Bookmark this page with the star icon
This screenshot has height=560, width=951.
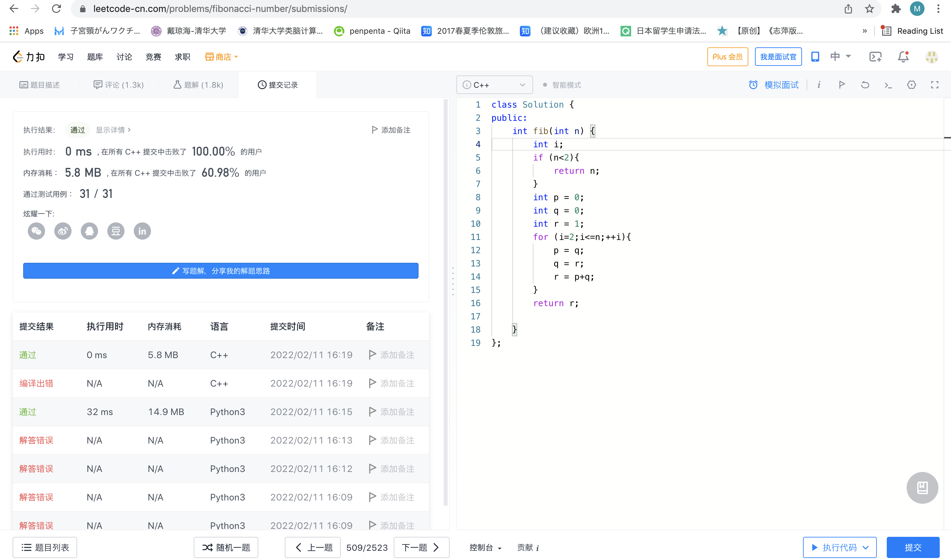[870, 9]
